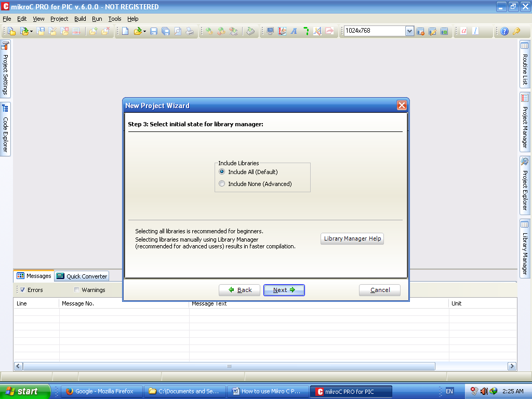532x399 pixels.
Task: Click the Close Project icon
Action: pyautogui.click(x=64, y=31)
